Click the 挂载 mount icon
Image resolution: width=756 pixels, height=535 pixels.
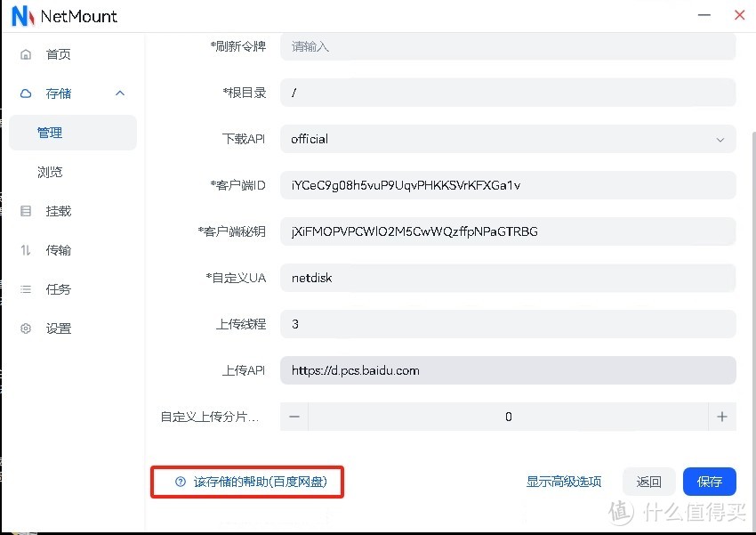(26, 210)
